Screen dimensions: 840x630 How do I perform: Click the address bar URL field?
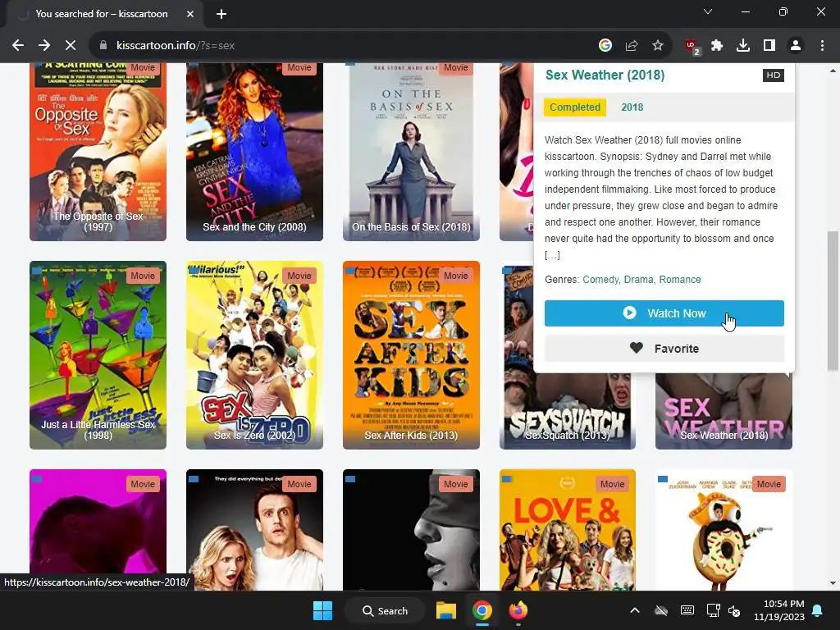343,46
